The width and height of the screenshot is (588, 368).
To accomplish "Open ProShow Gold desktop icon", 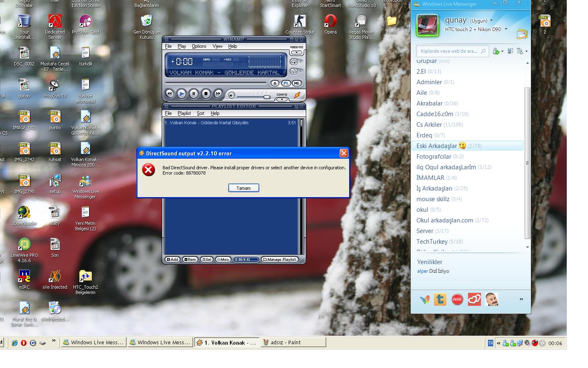I will [85, 25].
